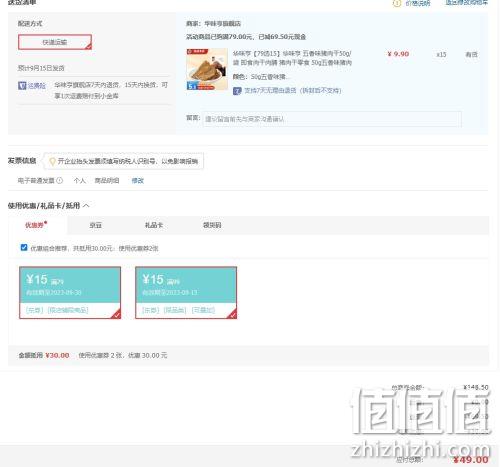Click the 退换险 link text

coord(37,86)
